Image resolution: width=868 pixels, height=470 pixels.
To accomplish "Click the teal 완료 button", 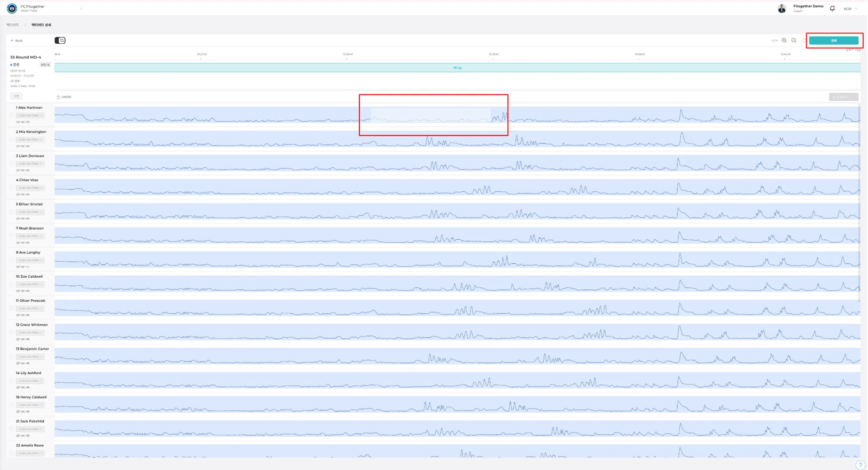I will (833, 40).
